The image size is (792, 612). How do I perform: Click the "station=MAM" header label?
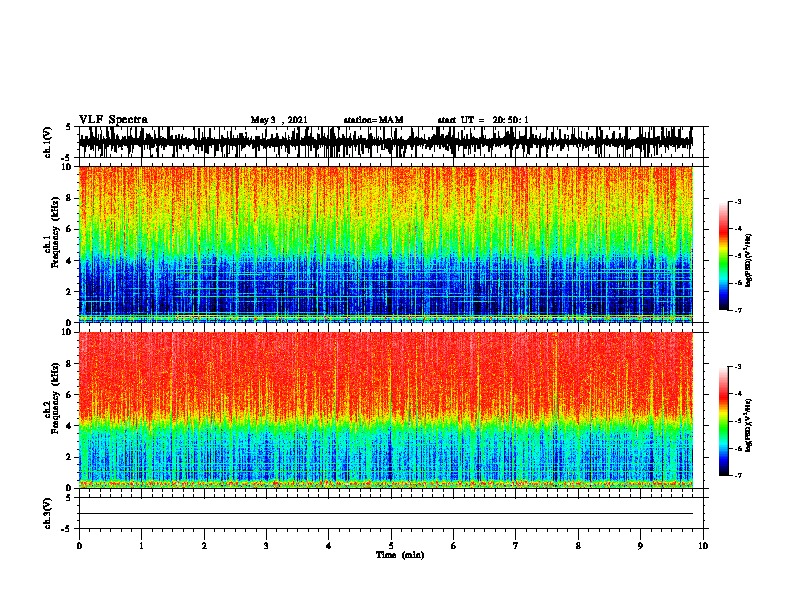click(373, 120)
